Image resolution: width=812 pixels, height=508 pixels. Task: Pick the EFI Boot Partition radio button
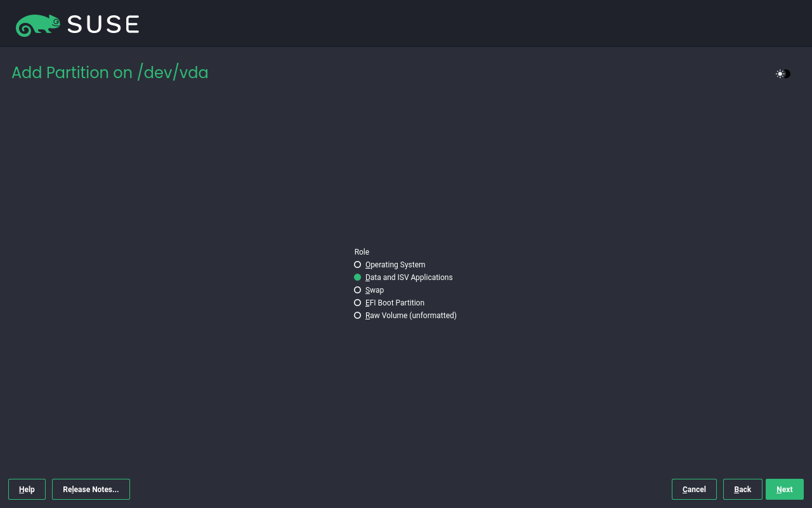358,303
